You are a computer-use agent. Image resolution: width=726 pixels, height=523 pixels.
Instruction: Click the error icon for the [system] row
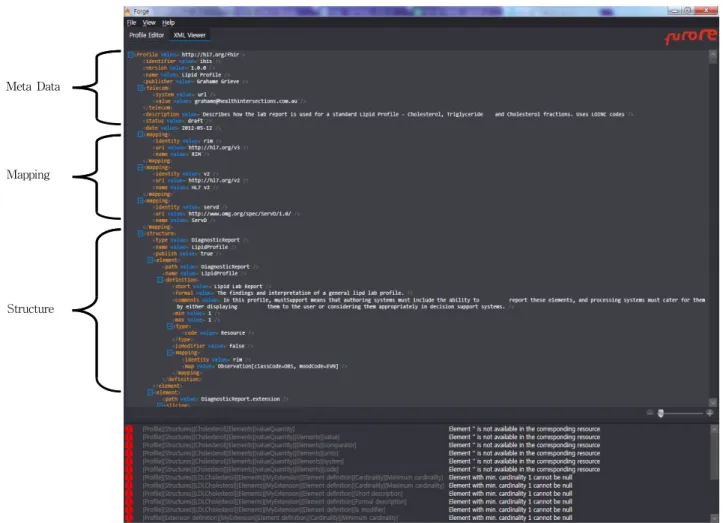[129, 461]
